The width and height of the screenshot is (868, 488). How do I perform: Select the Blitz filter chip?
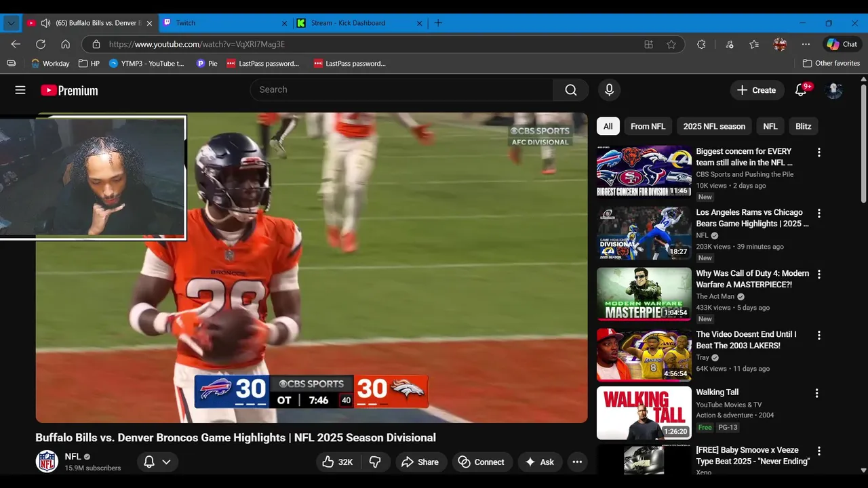click(x=804, y=126)
